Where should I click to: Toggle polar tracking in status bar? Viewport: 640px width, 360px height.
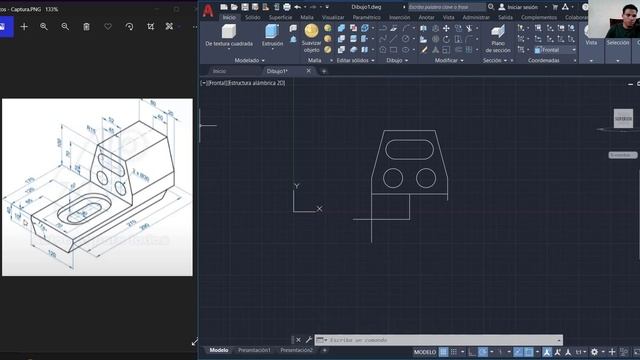coord(483,352)
